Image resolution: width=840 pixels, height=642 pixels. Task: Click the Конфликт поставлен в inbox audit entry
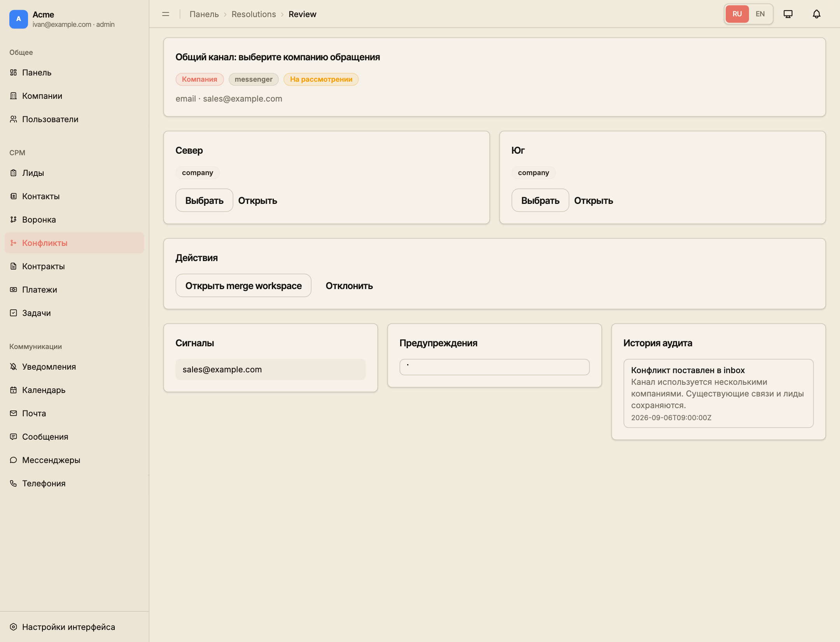pyautogui.click(x=718, y=393)
